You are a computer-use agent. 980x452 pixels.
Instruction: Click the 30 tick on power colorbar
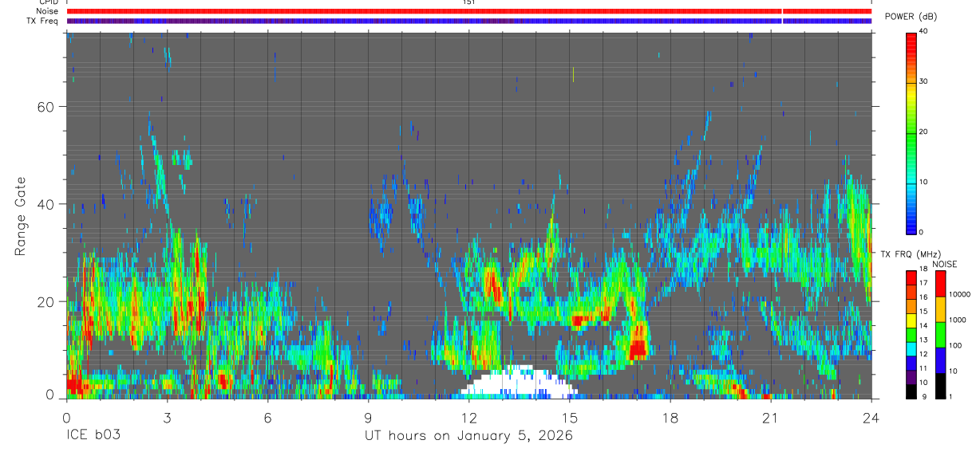pos(923,81)
